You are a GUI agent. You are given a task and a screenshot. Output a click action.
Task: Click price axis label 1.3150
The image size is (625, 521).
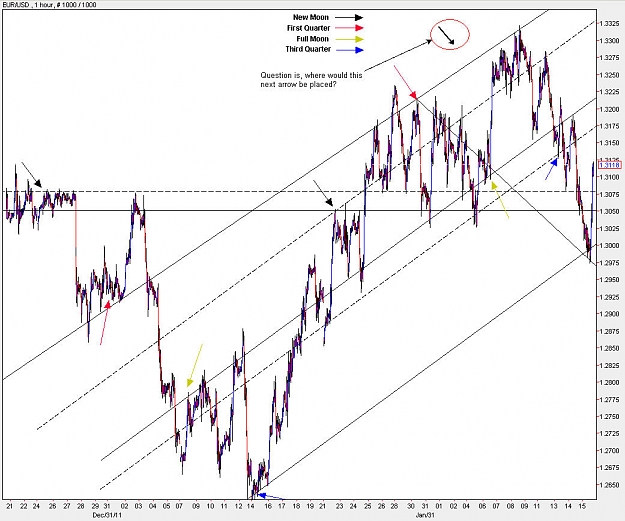(609, 143)
